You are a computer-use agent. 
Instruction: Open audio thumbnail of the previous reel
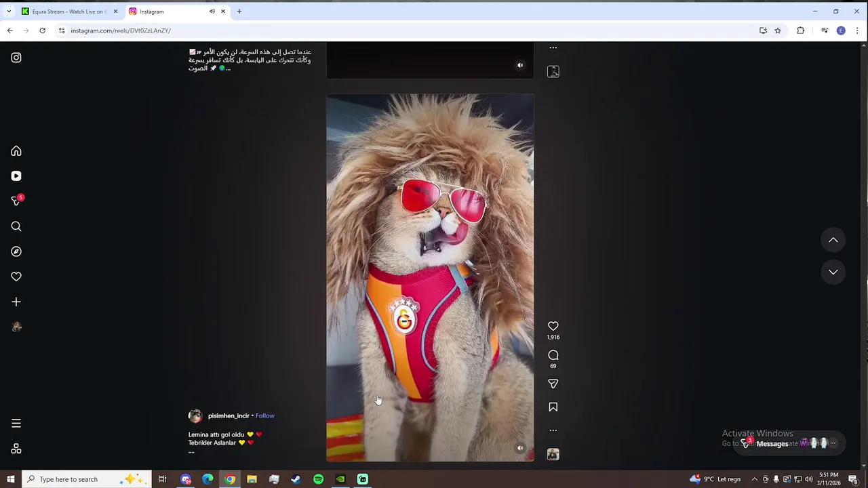(x=553, y=71)
